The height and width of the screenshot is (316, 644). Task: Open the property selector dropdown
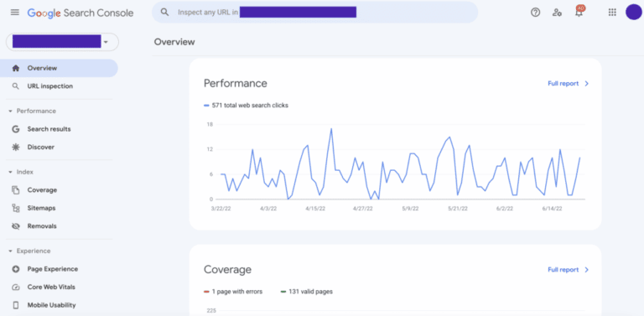pos(62,42)
